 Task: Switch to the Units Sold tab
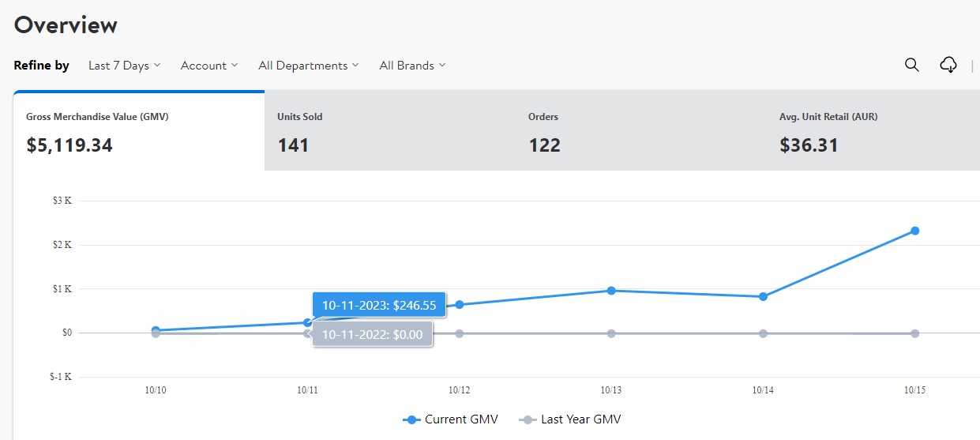pyautogui.click(x=389, y=131)
